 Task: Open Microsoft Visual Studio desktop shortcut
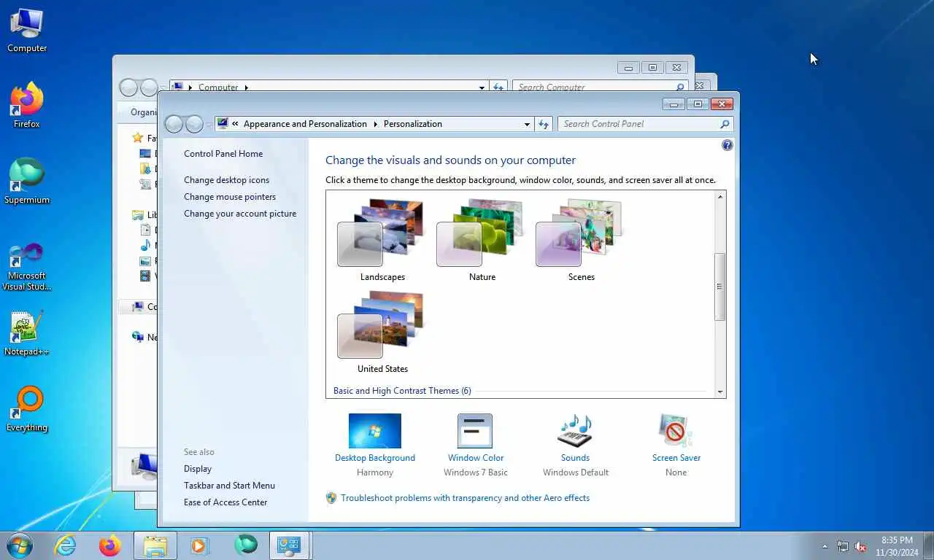pyautogui.click(x=27, y=266)
